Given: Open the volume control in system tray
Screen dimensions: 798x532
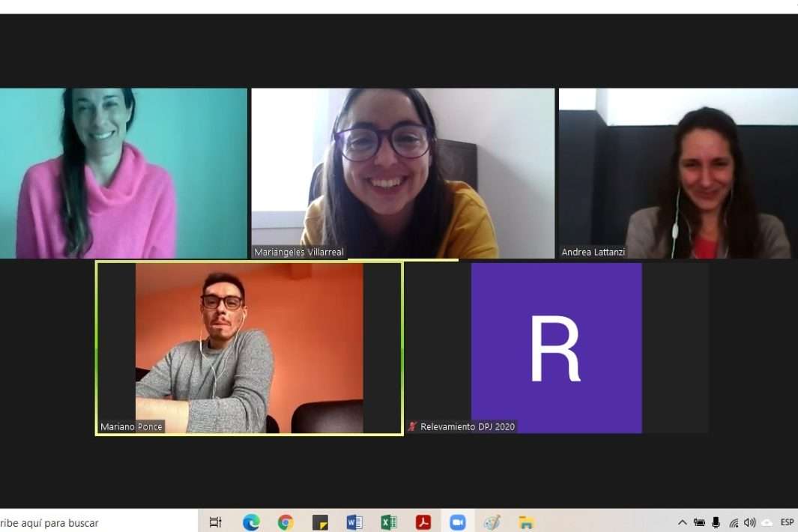Looking at the screenshot, I should [x=749, y=522].
